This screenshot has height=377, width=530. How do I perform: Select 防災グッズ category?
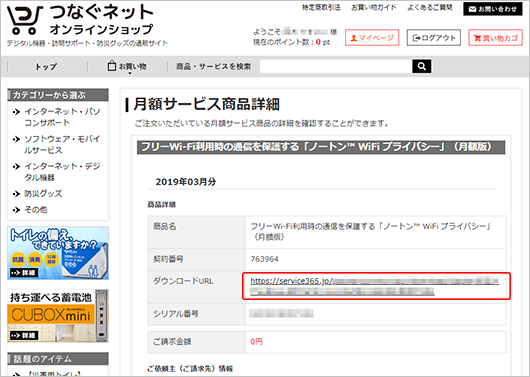(43, 194)
